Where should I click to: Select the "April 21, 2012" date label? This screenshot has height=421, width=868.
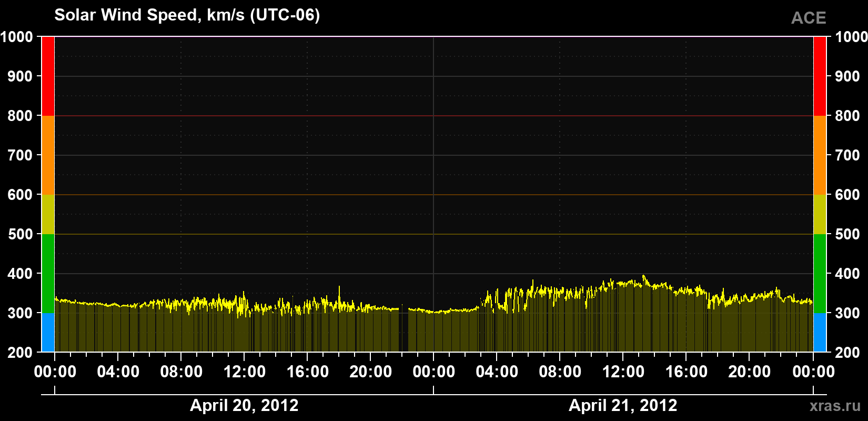coord(623,405)
